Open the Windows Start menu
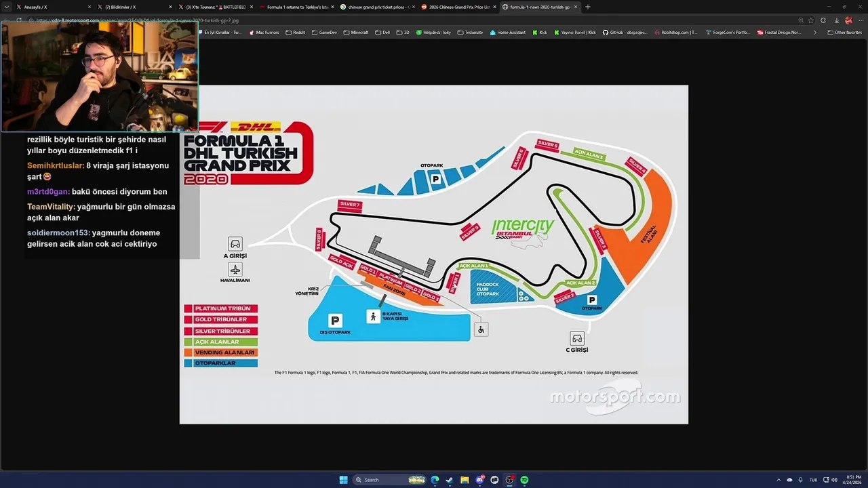The height and width of the screenshot is (488, 868). click(344, 480)
